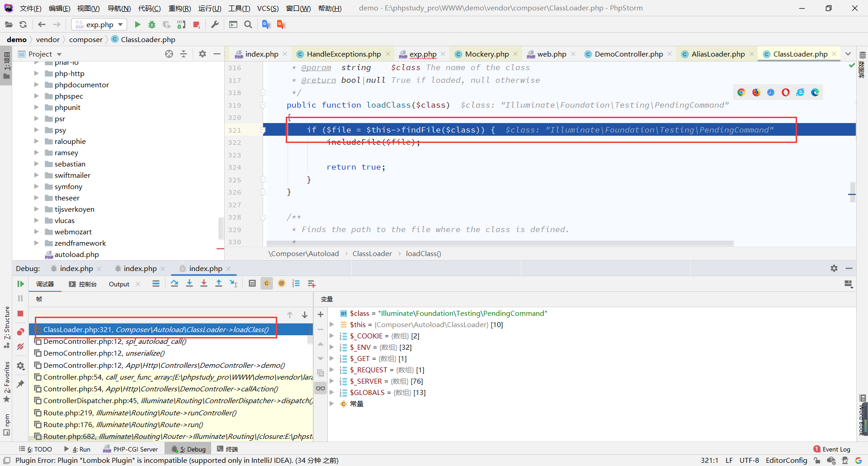The image size is (868, 466).
Task: Click View Breakpoints icon in debug sidebar
Action: point(20,332)
